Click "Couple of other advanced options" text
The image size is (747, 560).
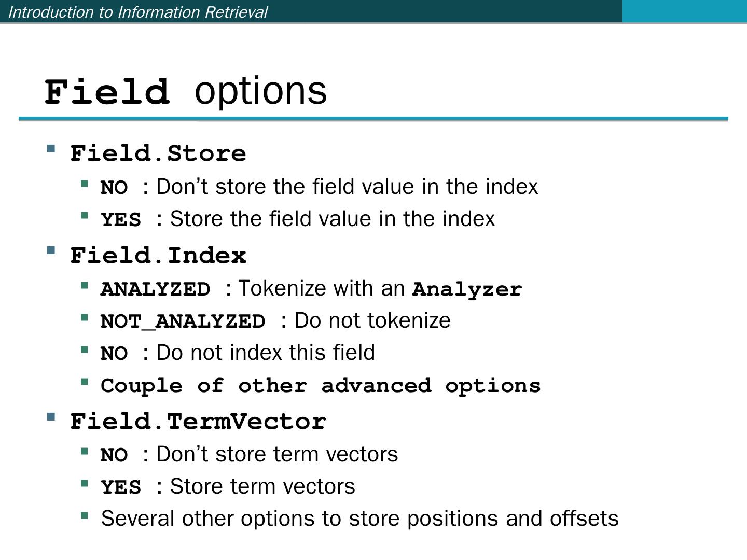(321, 385)
